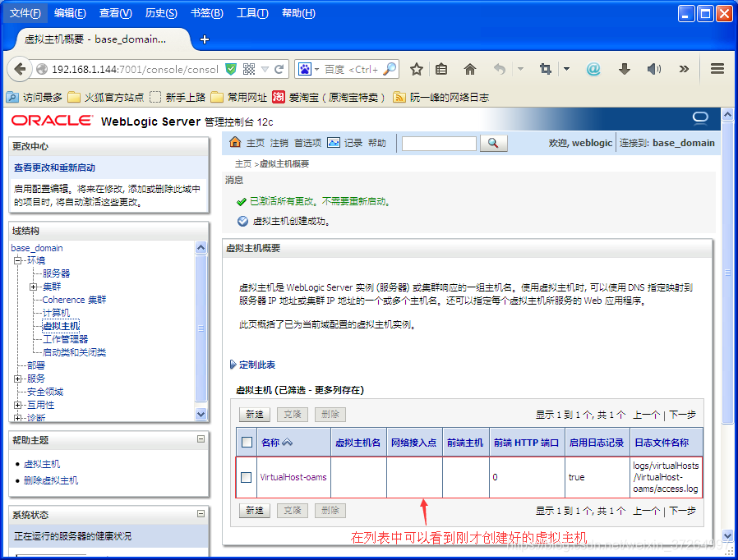Click the 注销 logout link
738x560 pixels.
279,143
